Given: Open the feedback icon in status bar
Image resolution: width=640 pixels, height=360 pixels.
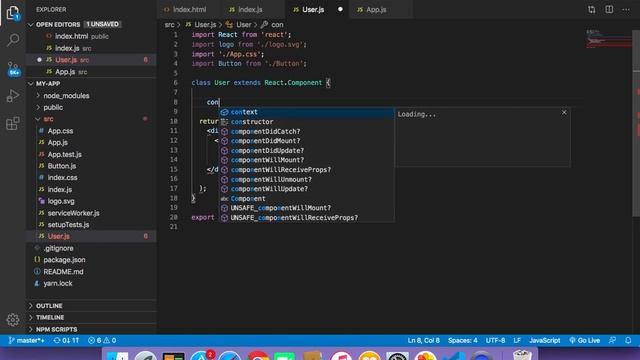Looking at the screenshot, I should coord(612,340).
